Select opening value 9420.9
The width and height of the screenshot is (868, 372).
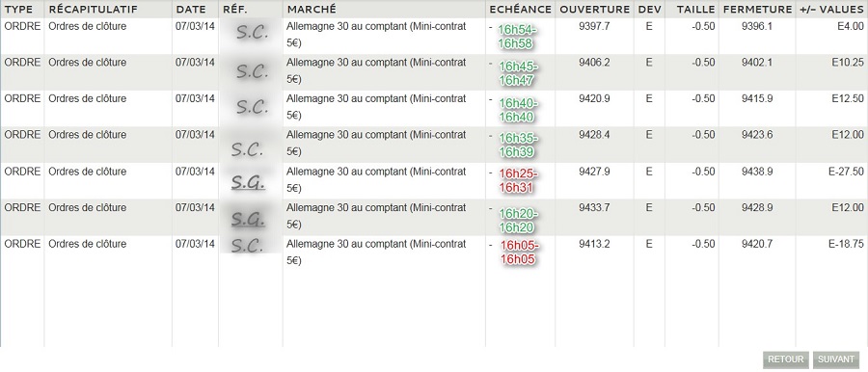[x=594, y=98]
